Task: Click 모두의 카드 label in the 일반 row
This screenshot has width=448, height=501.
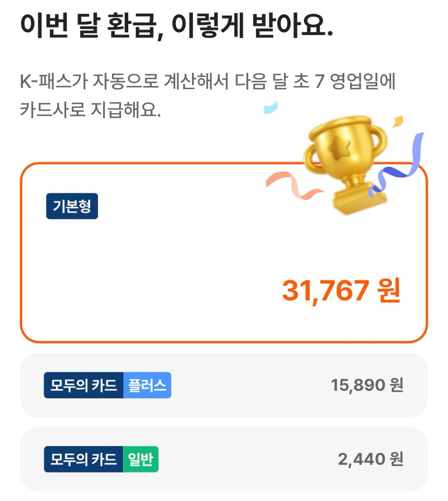Action: (84, 460)
